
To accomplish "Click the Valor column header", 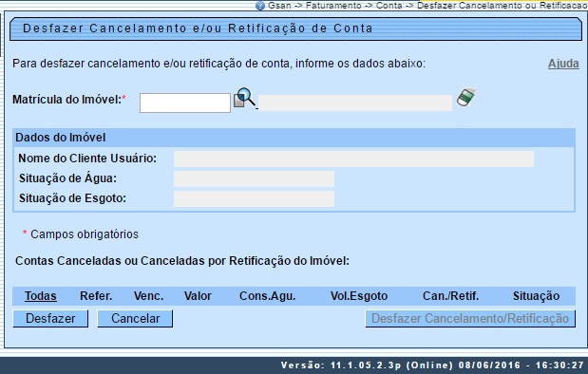I will point(198,296).
